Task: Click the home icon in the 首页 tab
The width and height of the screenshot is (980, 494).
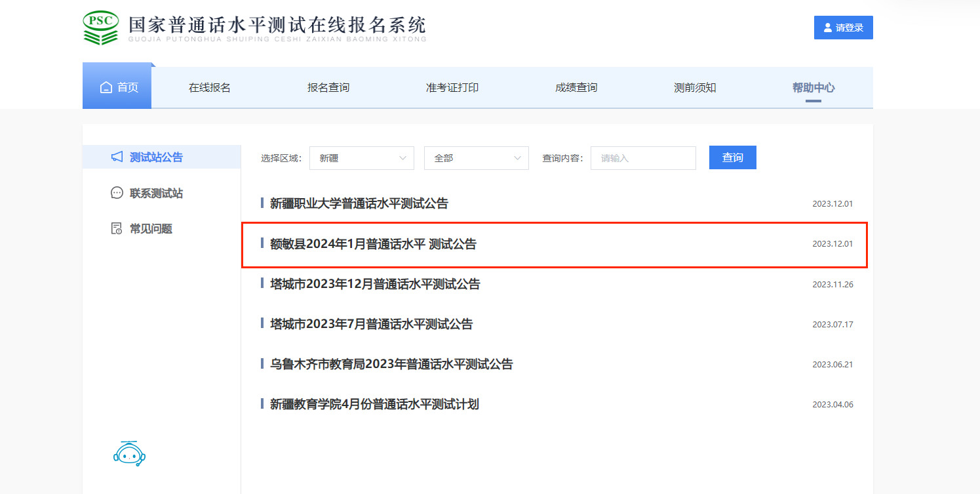Action: click(106, 87)
